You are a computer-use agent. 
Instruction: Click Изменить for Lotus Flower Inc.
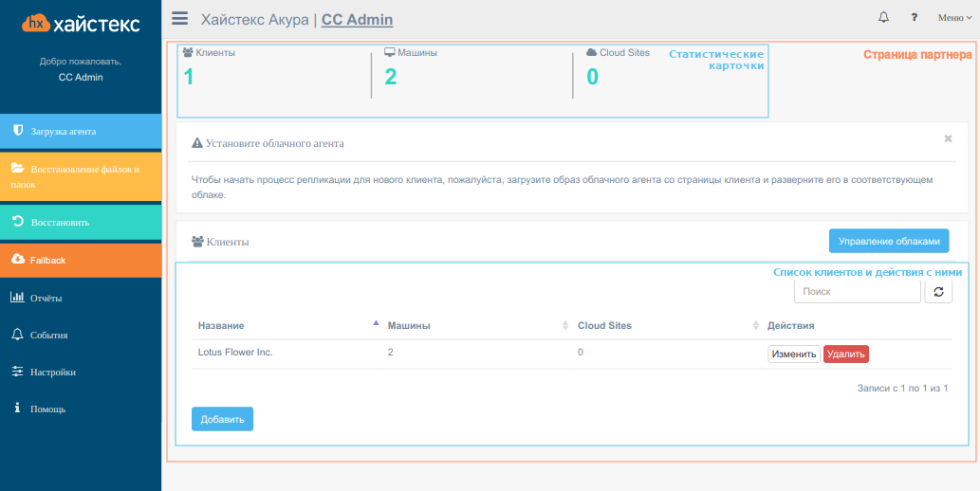(x=794, y=355)
